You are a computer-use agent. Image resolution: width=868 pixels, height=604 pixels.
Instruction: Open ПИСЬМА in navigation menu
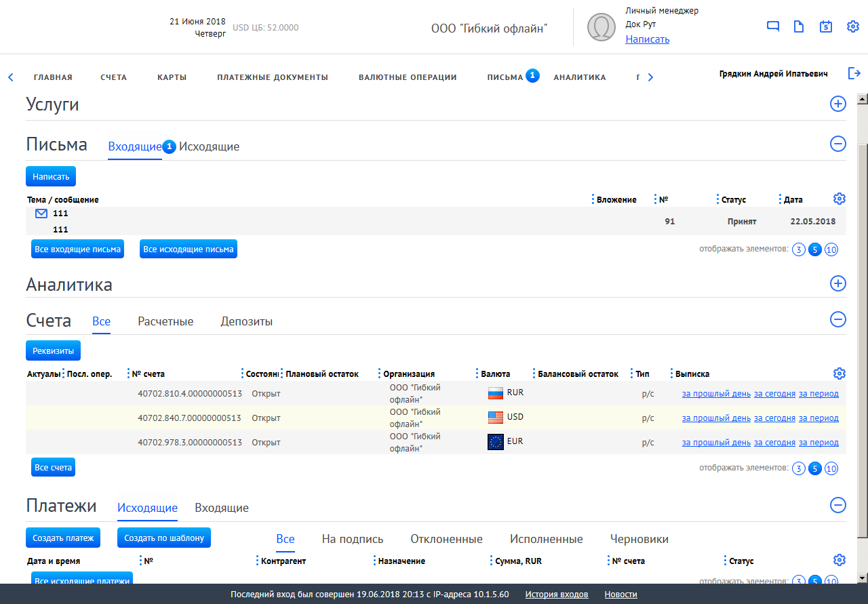(505, 77)
